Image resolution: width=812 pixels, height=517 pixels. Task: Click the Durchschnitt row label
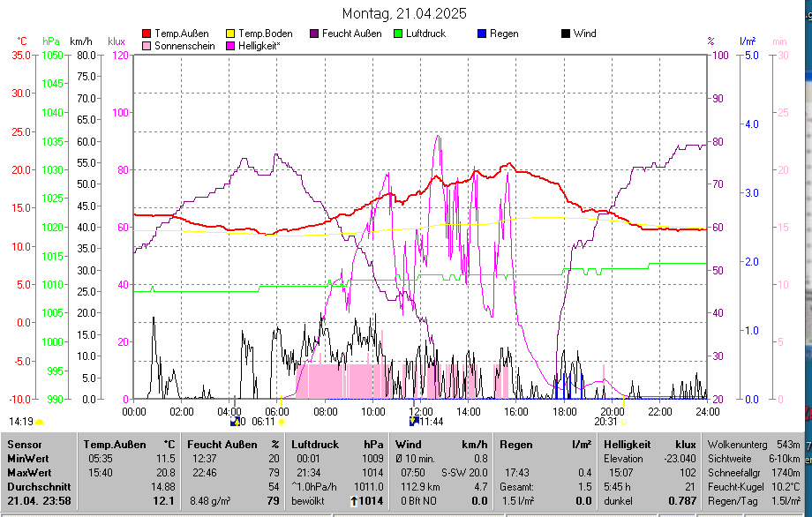tap(39, 487)
